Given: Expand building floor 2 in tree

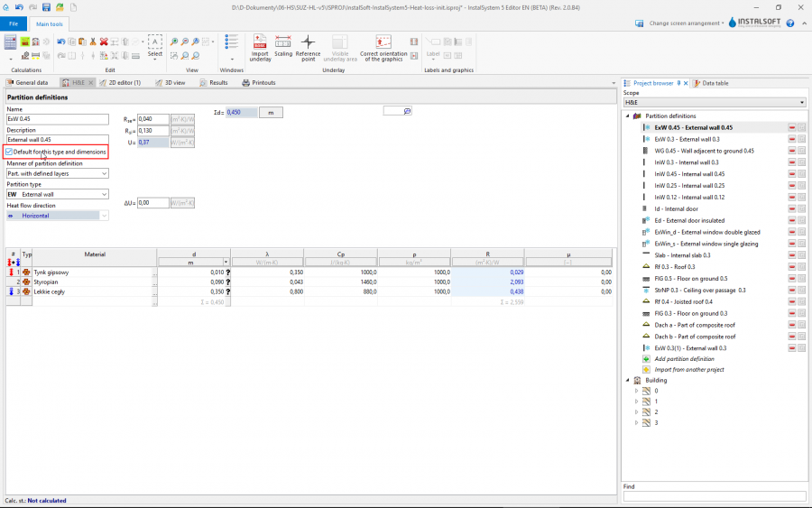Looking at the screenshot, I should 636,411.
